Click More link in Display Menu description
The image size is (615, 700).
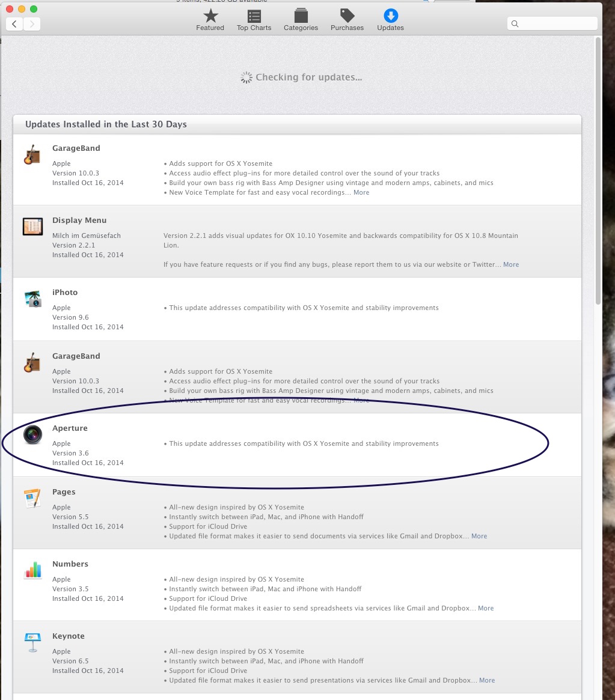pyautogui.click(x=511, y=264)
